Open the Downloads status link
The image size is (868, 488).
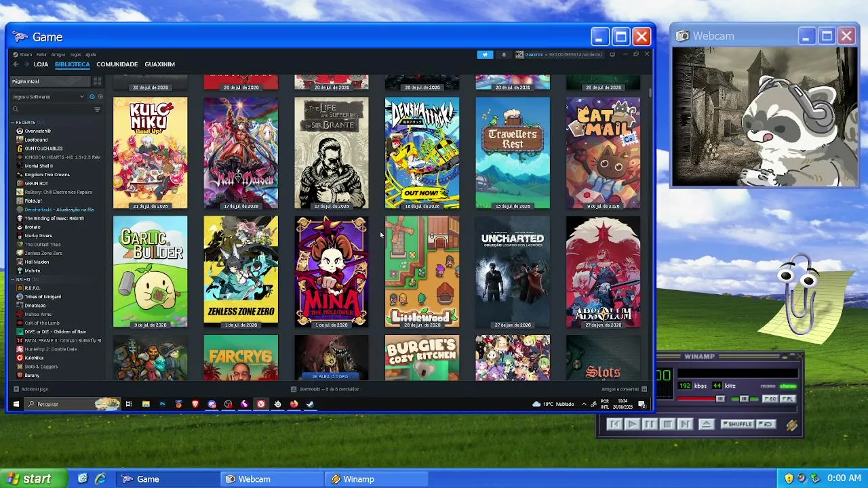[325, 389]
